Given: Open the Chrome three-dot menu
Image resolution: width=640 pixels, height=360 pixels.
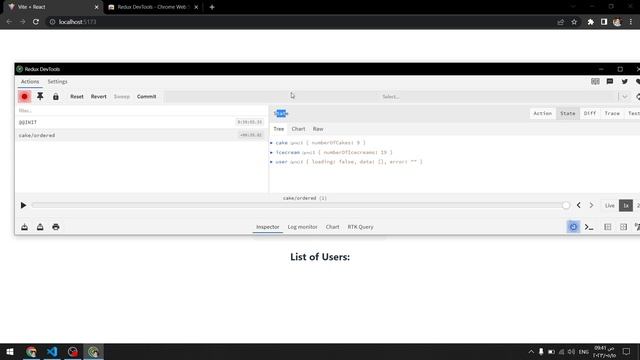Looking at the screenshot, I should (631, 22).
